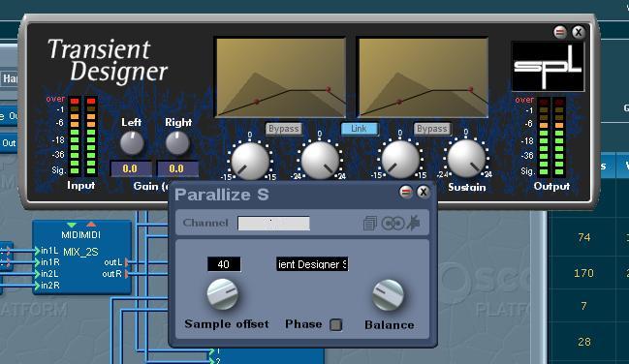Click the Right input gain knob
The height and width of the screenshot is (364, 629).
pos(177,143)
